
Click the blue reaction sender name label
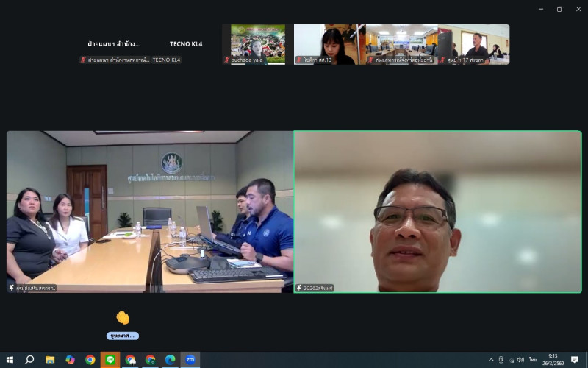pos(122,336)
